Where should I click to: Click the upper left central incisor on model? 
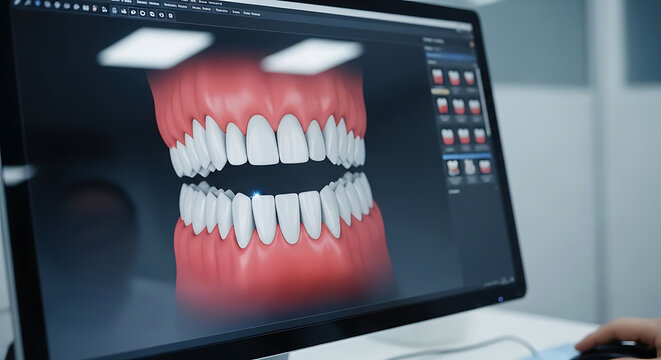tap(262, 140)
